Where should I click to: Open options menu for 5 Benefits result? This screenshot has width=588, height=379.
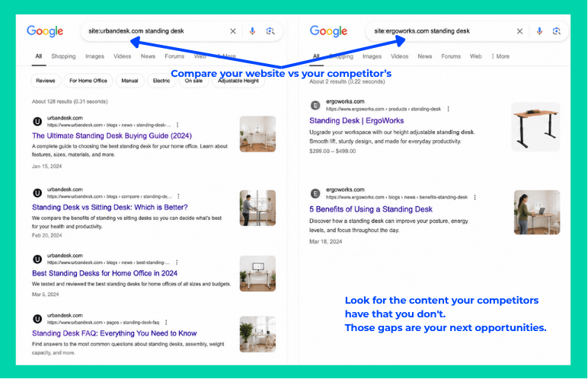475,197
